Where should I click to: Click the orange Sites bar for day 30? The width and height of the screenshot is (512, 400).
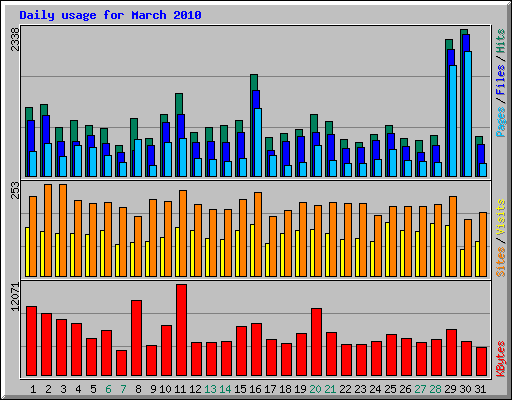(468, 248)
